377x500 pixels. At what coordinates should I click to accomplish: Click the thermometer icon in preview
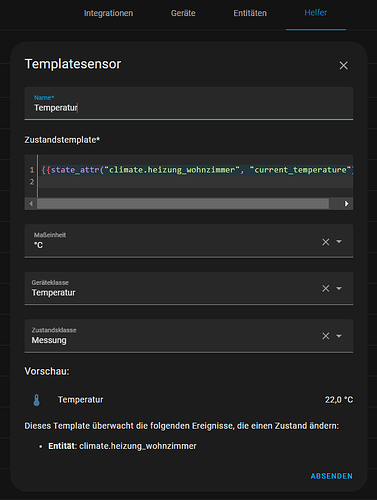(37, 400)
